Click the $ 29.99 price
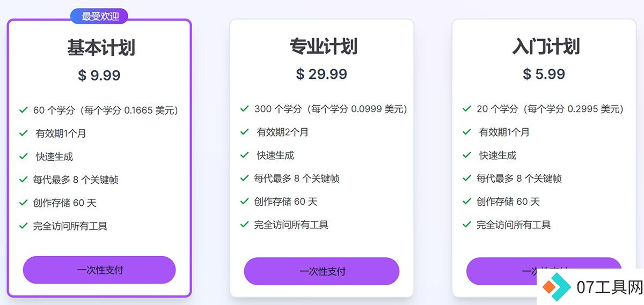This screenshot has width=644, height=305. [x=321, y=74]
